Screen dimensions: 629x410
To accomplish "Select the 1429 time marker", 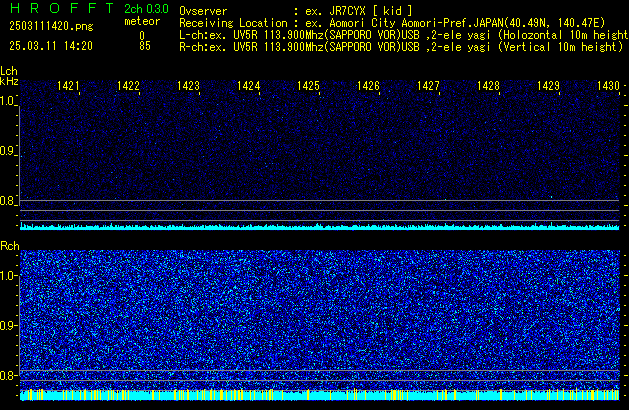I will (548, 86).
